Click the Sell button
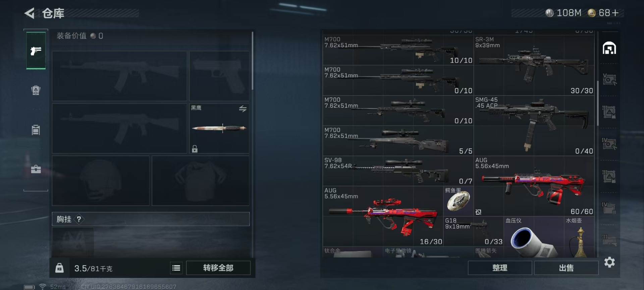Image resolution: width=644 pixels, height=290 pixels. (x=566, y=268)
